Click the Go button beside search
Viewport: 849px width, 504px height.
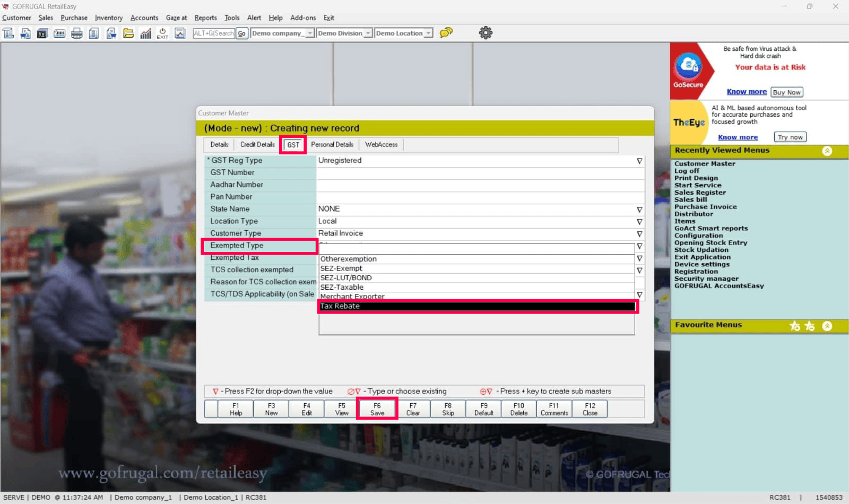coord(241,33)
